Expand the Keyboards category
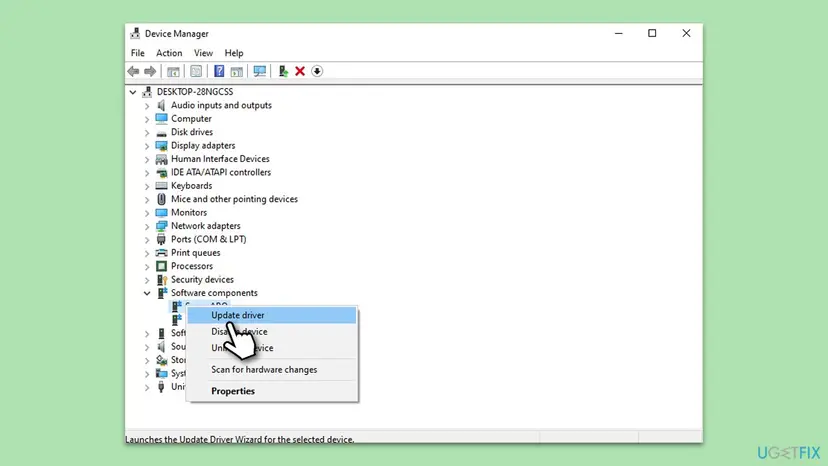 (147, 186)
